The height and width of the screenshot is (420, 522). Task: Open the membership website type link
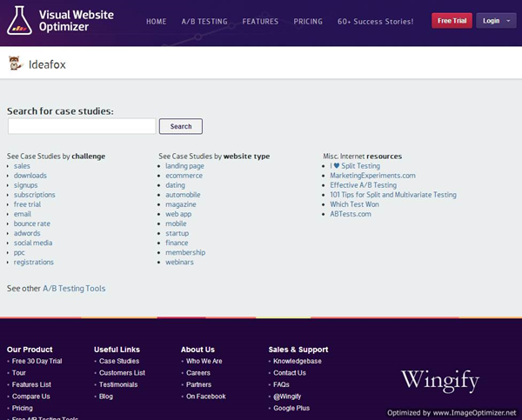pyautogui.click(x=185, y=252)
